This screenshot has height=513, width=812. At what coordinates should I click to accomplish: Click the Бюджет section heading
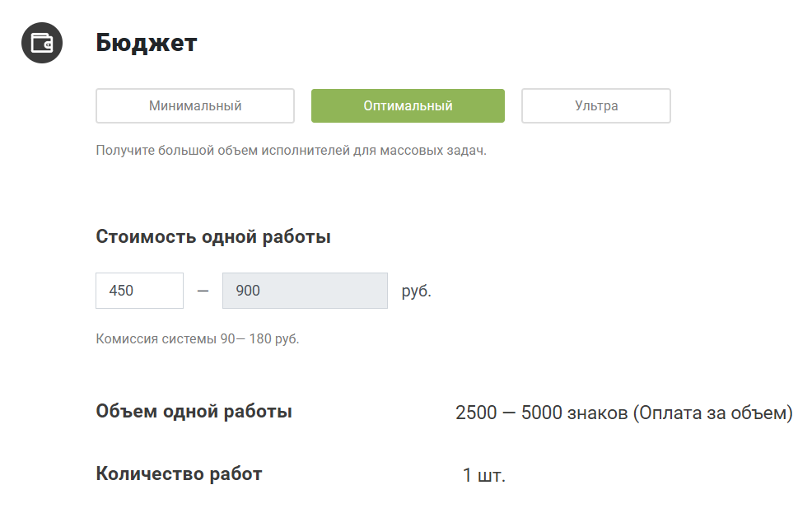[147, 43]
